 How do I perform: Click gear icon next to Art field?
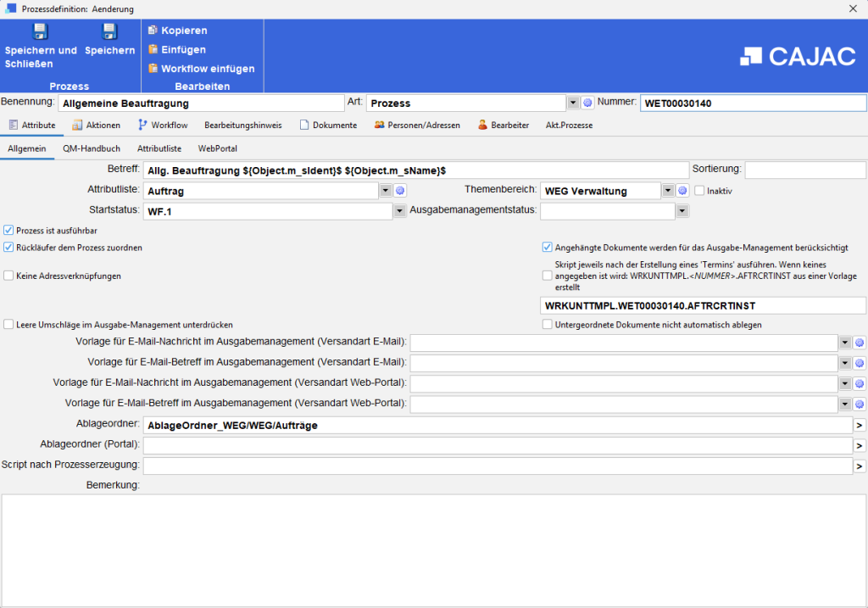pos(587,103)
